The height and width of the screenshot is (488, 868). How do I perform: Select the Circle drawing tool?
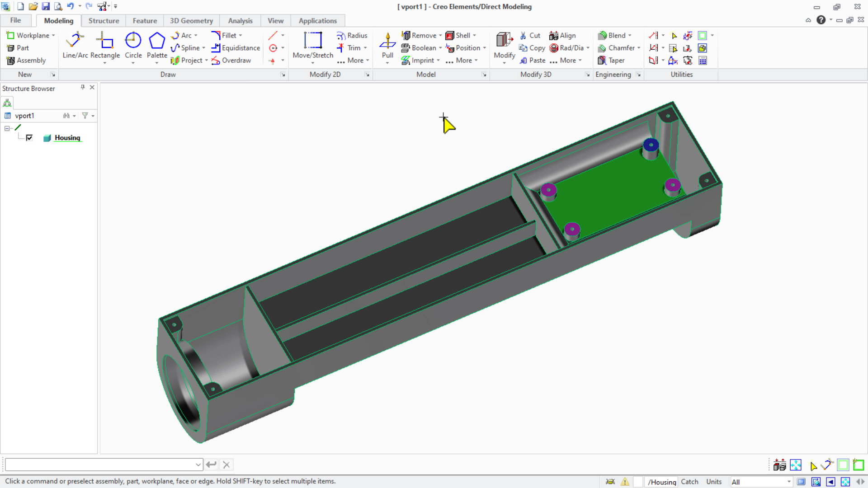click(x=133, y=45)
